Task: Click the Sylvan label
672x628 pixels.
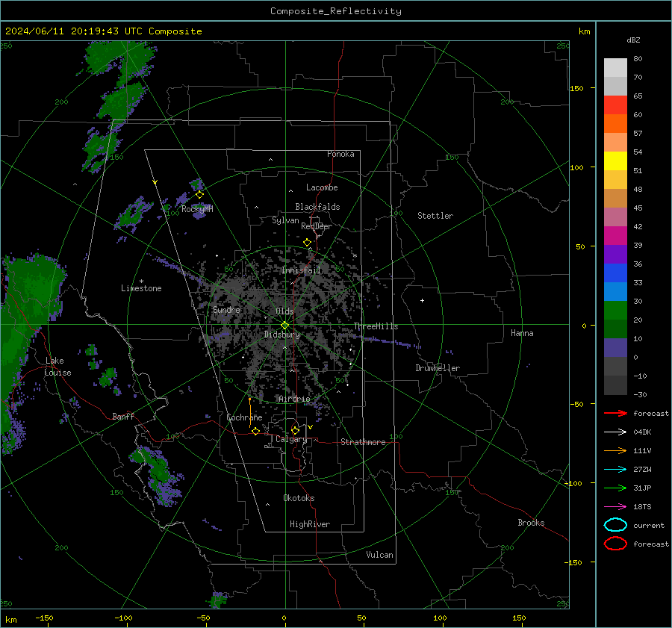Action: (285, 220)
